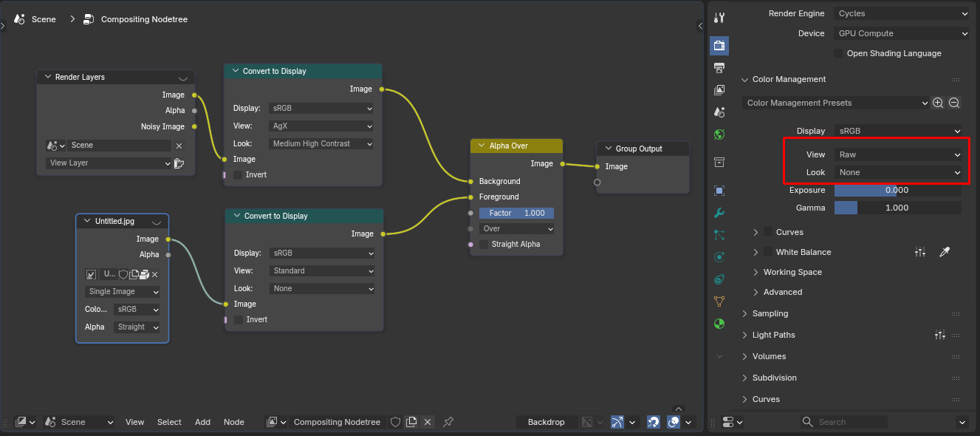Open the Device dropdown showing GPU Compute
The width and height of the screenshot is (980, 436).
tap(902, 33)
